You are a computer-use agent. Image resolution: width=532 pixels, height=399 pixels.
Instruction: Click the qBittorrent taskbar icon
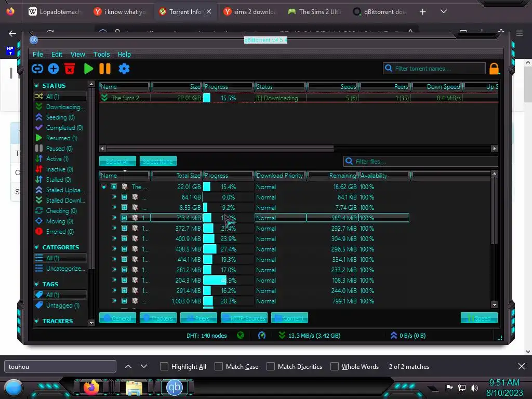tap(175, 387)
